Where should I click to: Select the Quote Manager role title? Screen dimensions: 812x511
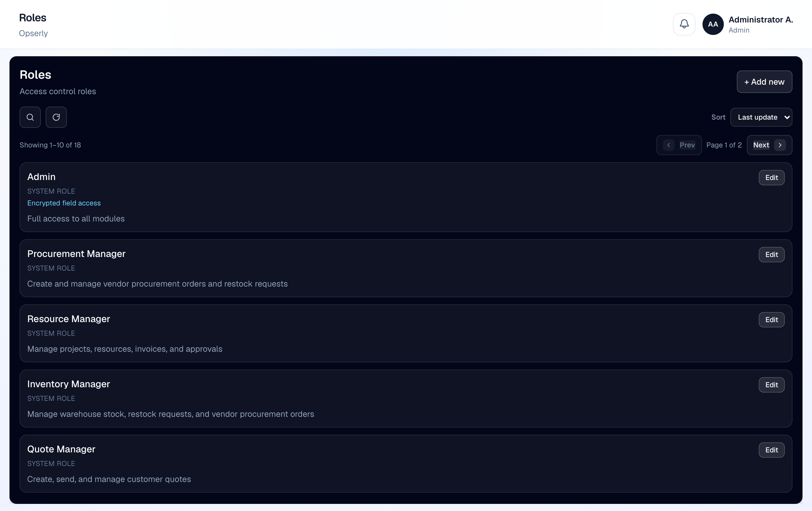61,449
